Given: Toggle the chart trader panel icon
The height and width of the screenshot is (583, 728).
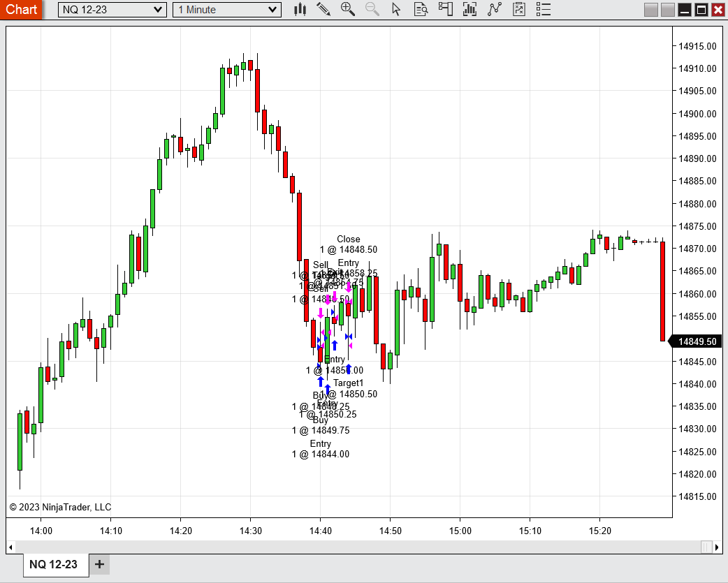Looking at the screenshot, I should [445, 9].
